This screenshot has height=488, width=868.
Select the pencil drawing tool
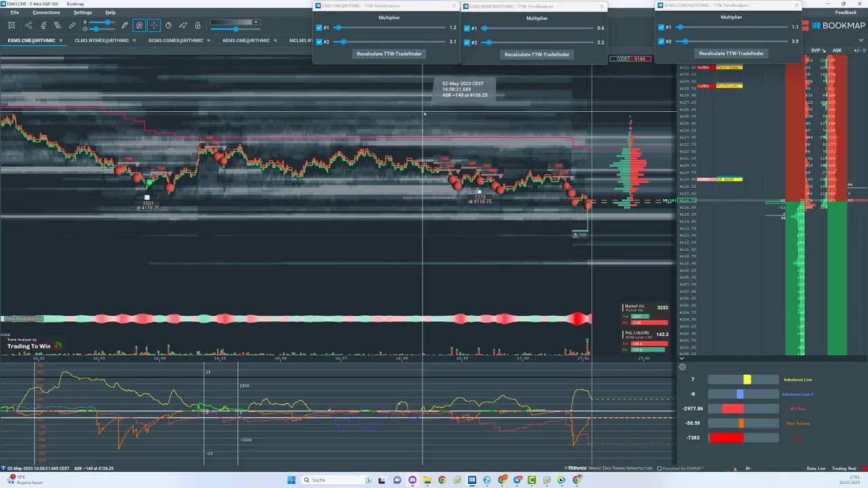[125, 26]
